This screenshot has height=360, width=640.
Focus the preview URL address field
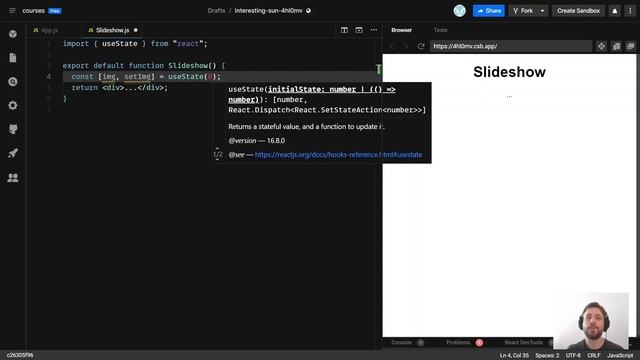(x=511, y=46)
